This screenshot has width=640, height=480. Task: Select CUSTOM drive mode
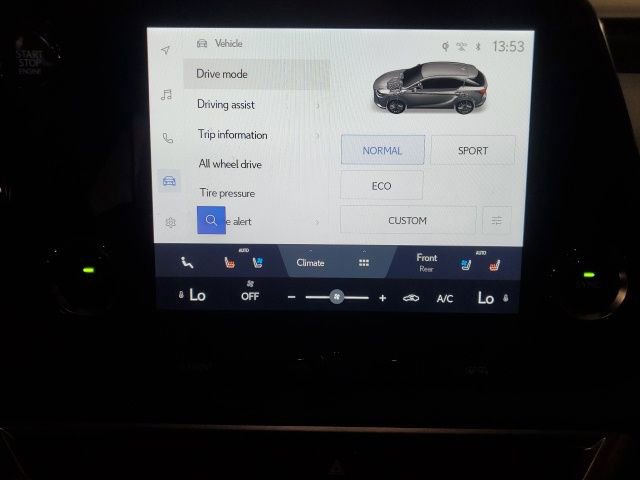(x=408, y=220)
